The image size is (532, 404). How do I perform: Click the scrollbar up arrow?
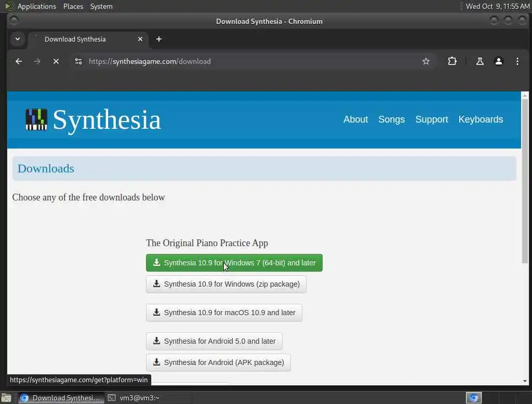525,96
